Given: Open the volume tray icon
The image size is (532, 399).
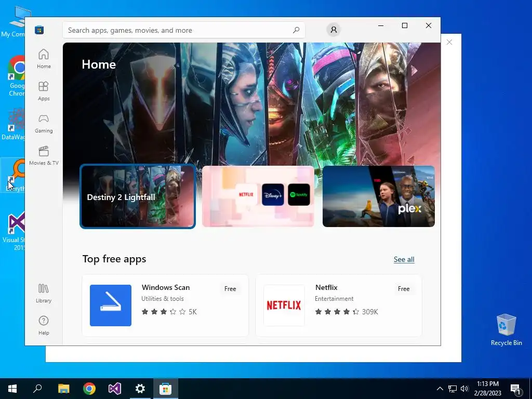Looking at the screenshot, I should click(464, 389).
